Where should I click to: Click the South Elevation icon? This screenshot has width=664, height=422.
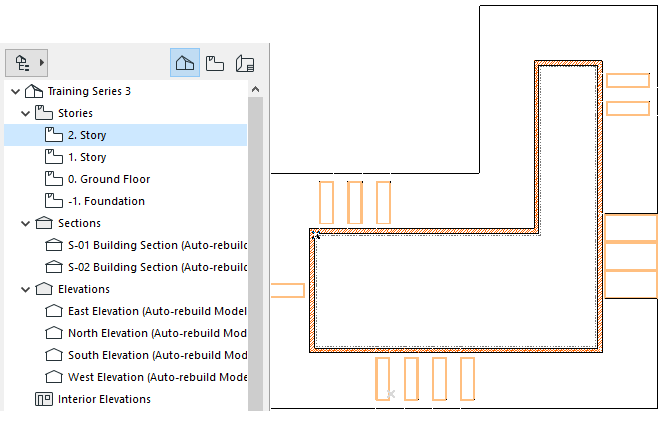[54, 355]
